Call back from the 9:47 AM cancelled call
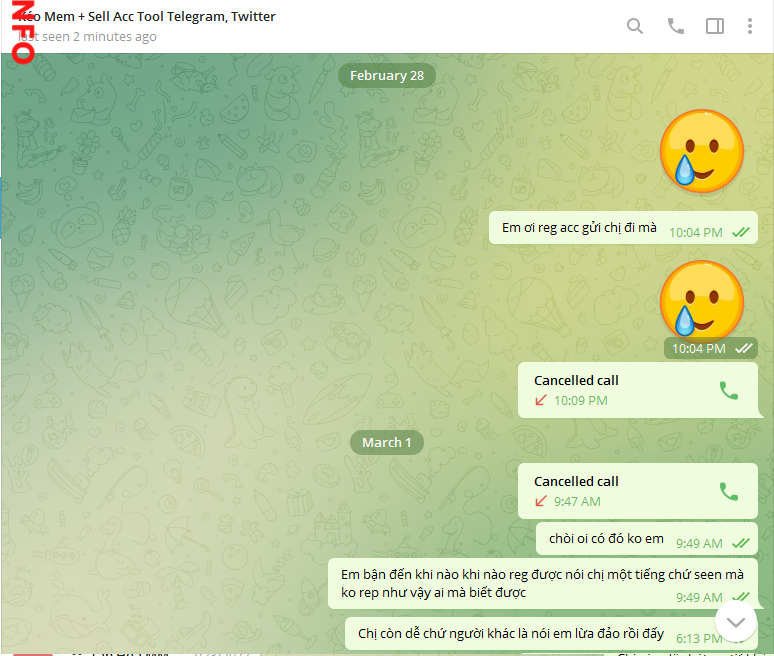The image size is (774, 656). click(x=729, y=491)
